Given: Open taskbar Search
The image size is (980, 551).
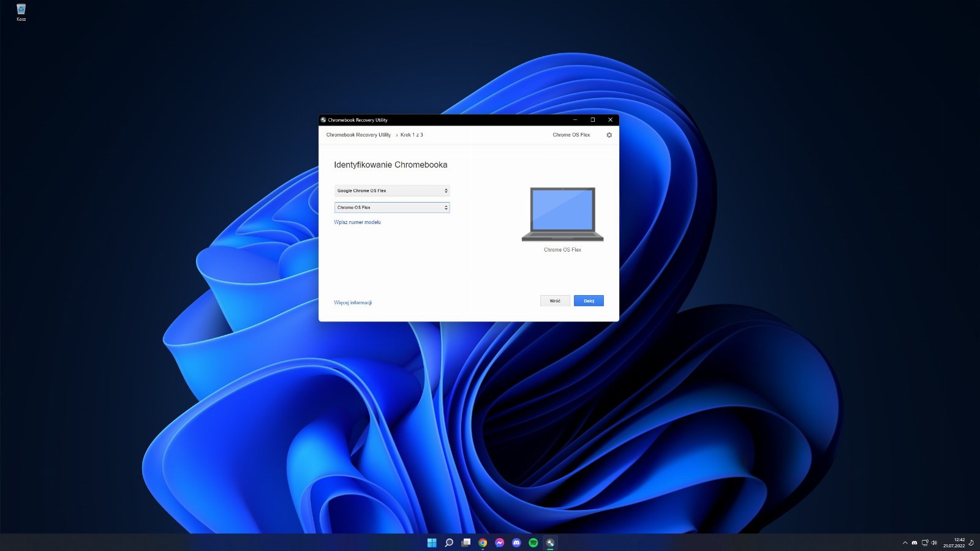Looking at the screenshot, I should 449,542.
